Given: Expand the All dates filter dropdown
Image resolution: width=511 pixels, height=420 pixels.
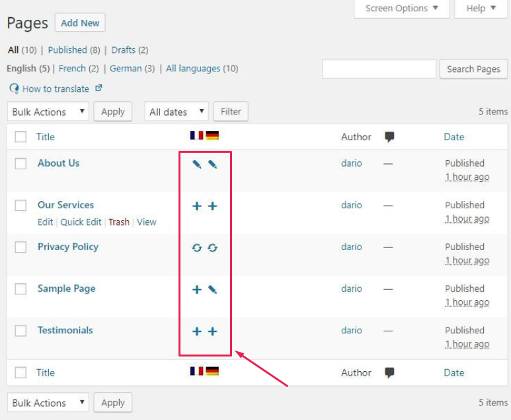Looking at the screenshot, I should point(177,112).
